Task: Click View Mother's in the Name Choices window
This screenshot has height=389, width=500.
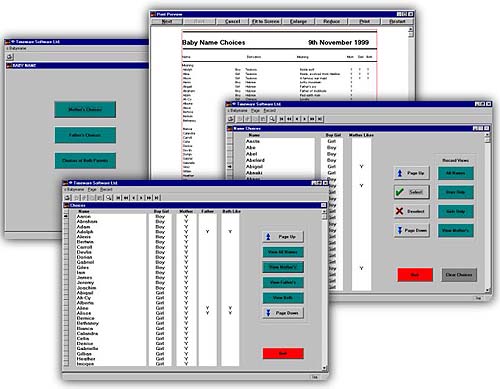Action: (x=455, y=230)
